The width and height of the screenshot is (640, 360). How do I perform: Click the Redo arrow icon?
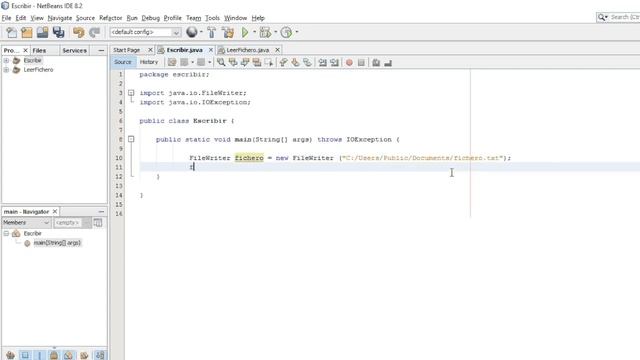click(x=94, y=32)
